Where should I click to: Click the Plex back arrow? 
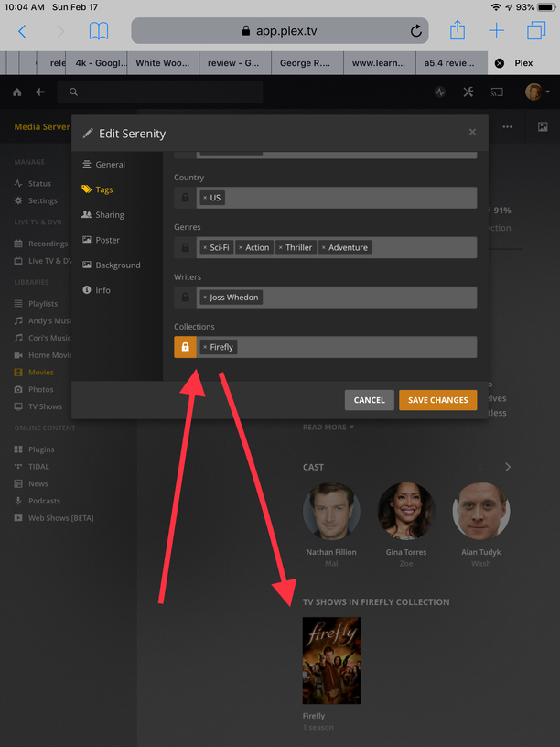pos(40,92)
